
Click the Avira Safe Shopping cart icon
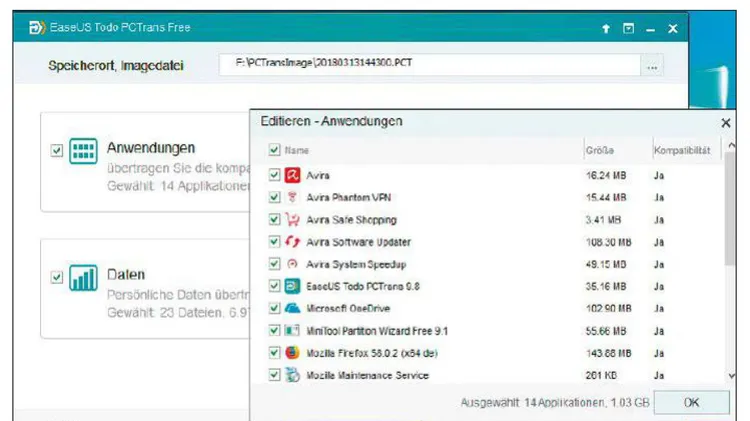(x=292, y=220)
